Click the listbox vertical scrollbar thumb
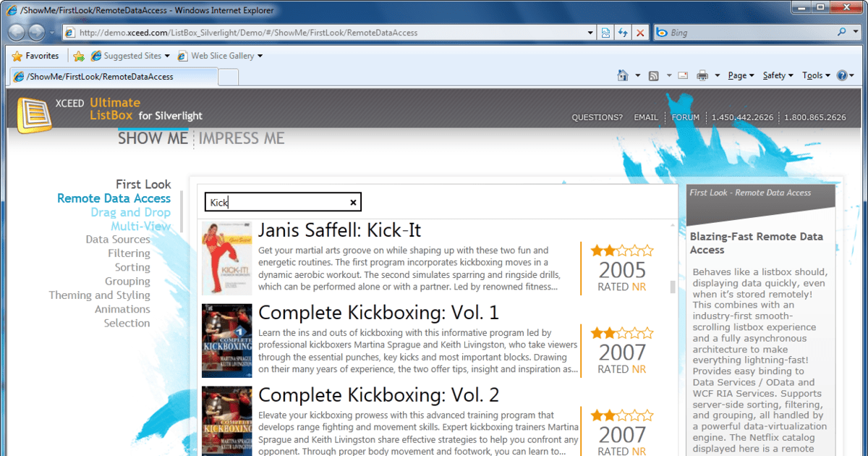Image resolution: width=868 pixels, height=456 pixels. pos(673,287)
